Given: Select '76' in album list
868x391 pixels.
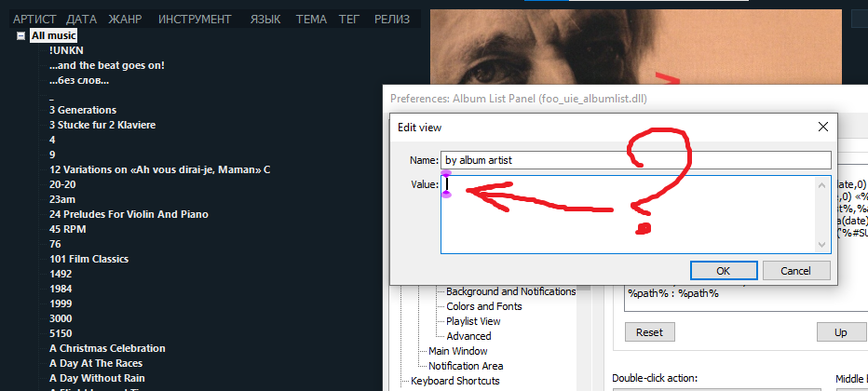Looking at the screenshot, I should [55, 245].
